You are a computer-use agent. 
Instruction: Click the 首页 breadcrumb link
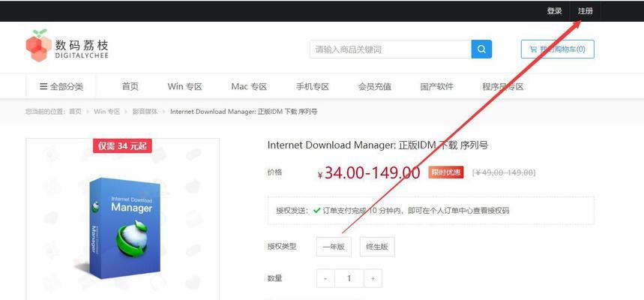coord(75,111)
